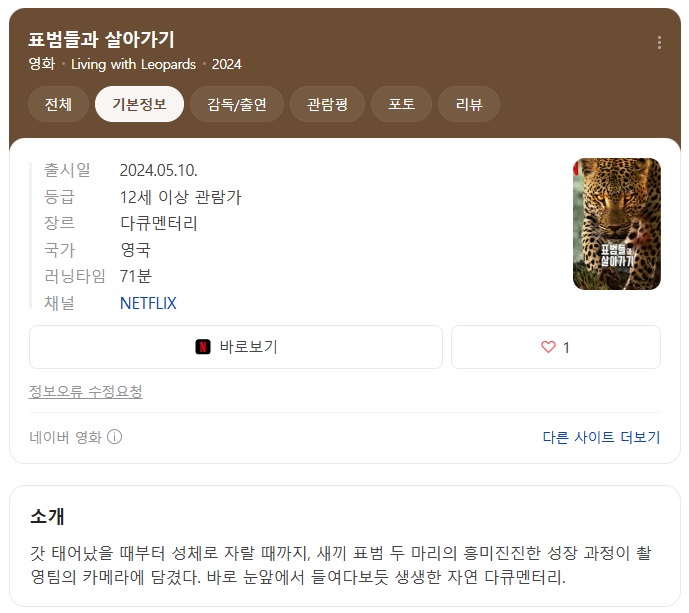Click the 다큐멘터리 genre value
Screen dimensions: 689x613
point(159,223)
